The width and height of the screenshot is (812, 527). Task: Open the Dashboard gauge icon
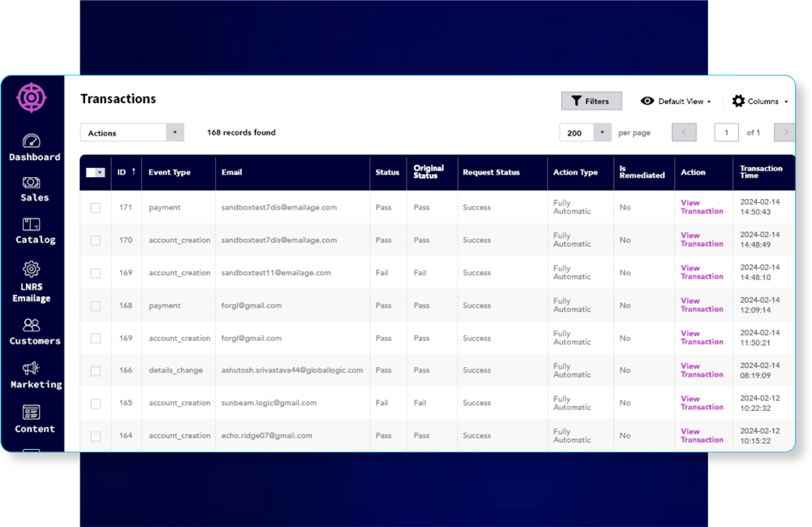[x=31, y=140]
